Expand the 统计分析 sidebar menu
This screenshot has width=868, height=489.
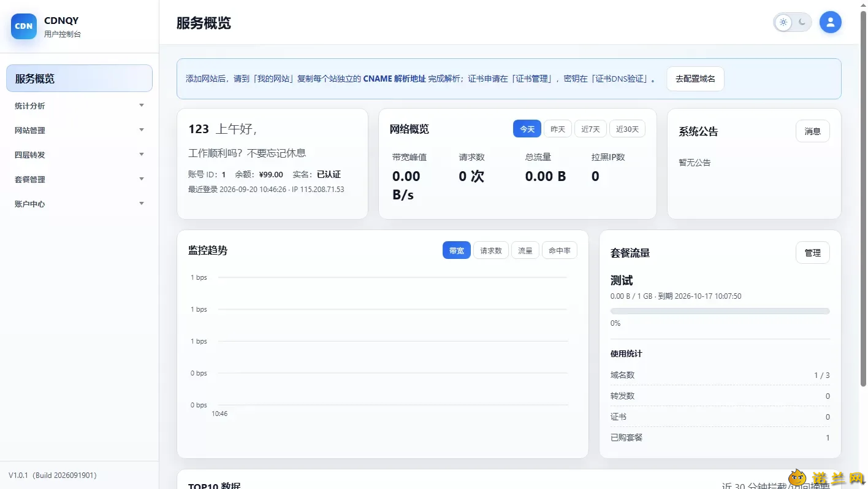[79, 106]
